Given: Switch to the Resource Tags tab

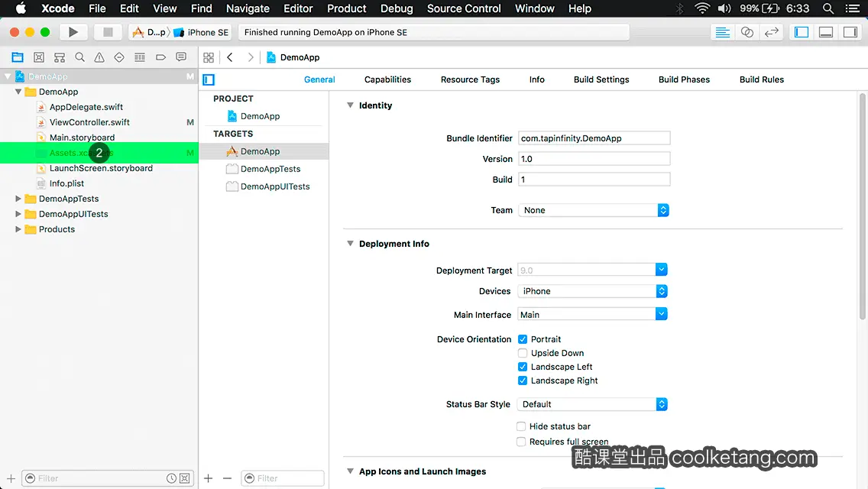Looking at the screenshot, I should [470, 79].
